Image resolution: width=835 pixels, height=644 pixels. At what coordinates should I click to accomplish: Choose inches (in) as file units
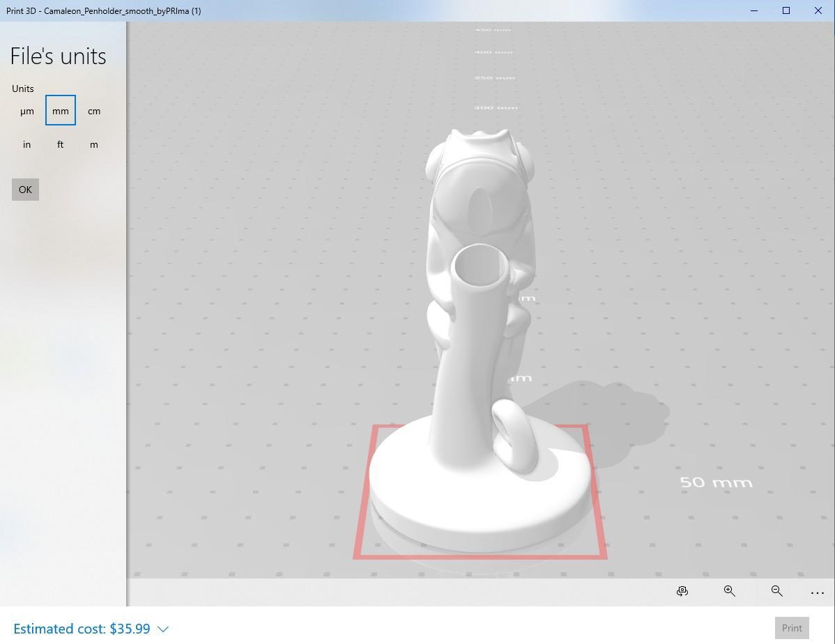27,144
